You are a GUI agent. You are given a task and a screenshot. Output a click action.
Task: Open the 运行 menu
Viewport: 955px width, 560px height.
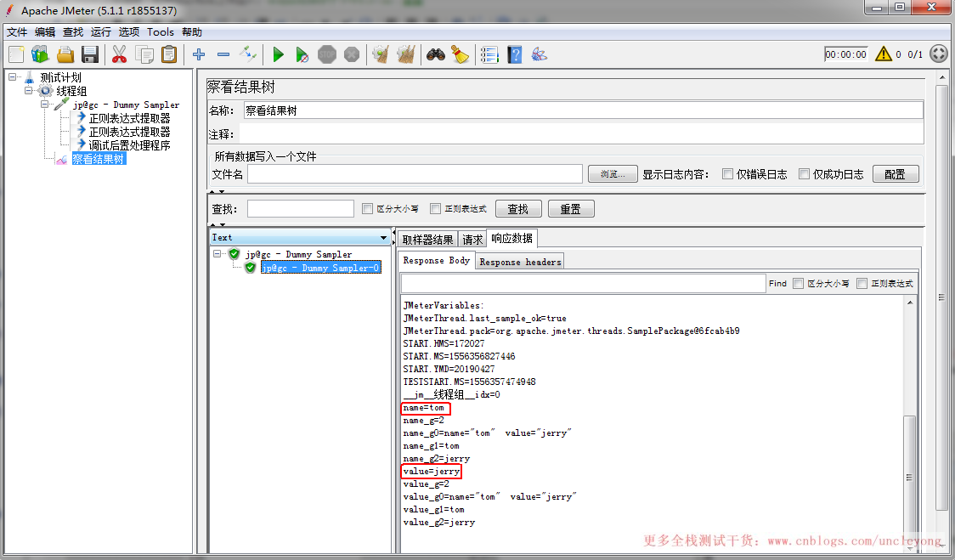[x=101, y=31]
